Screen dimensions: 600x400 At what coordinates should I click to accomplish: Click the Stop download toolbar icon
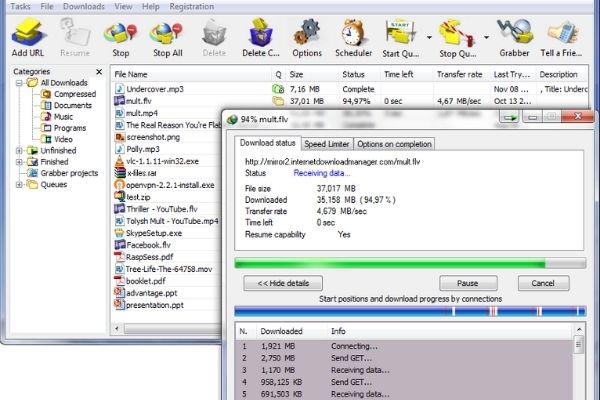(x=121, y=34)
